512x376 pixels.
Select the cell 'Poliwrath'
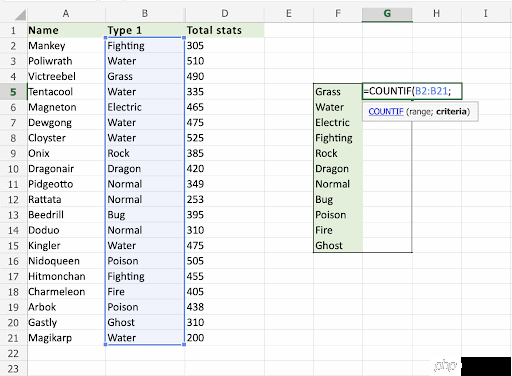point(66,61)
